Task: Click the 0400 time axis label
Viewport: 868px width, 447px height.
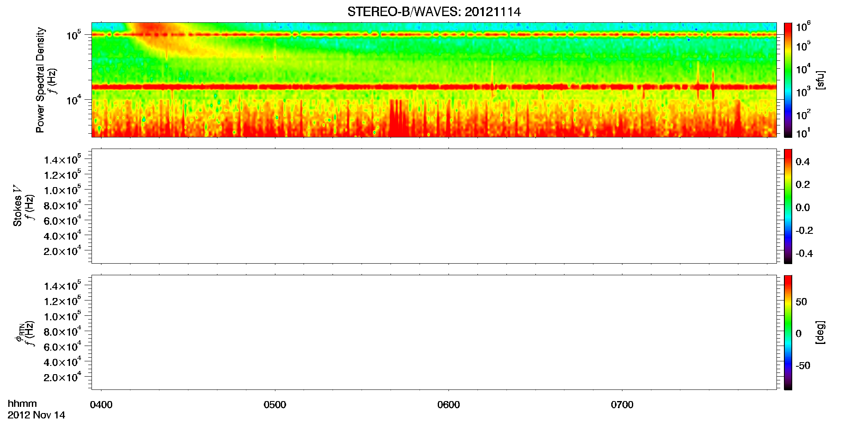Action: coord(101,405)
